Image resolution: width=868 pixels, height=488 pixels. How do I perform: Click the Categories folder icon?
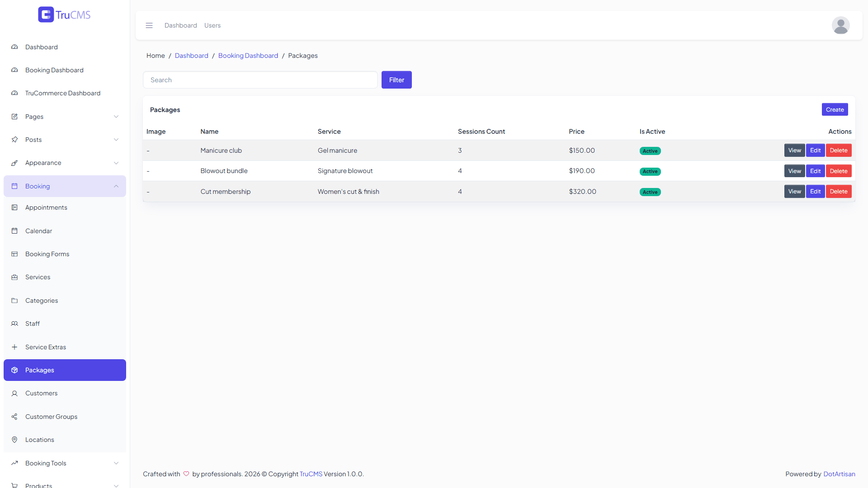point(14,300)
